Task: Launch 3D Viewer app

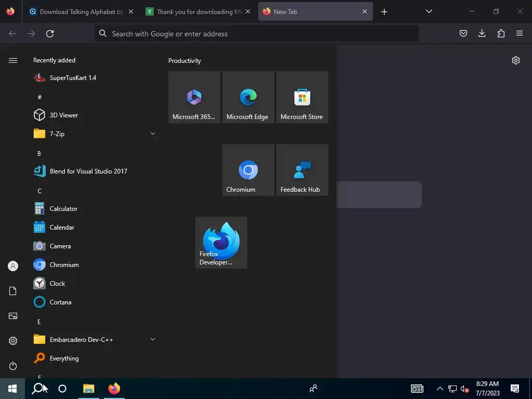Action: (94, 115)
